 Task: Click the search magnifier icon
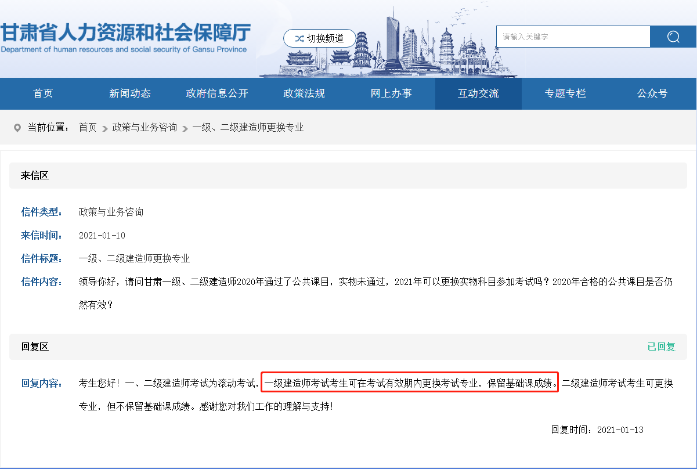[666, 37]
